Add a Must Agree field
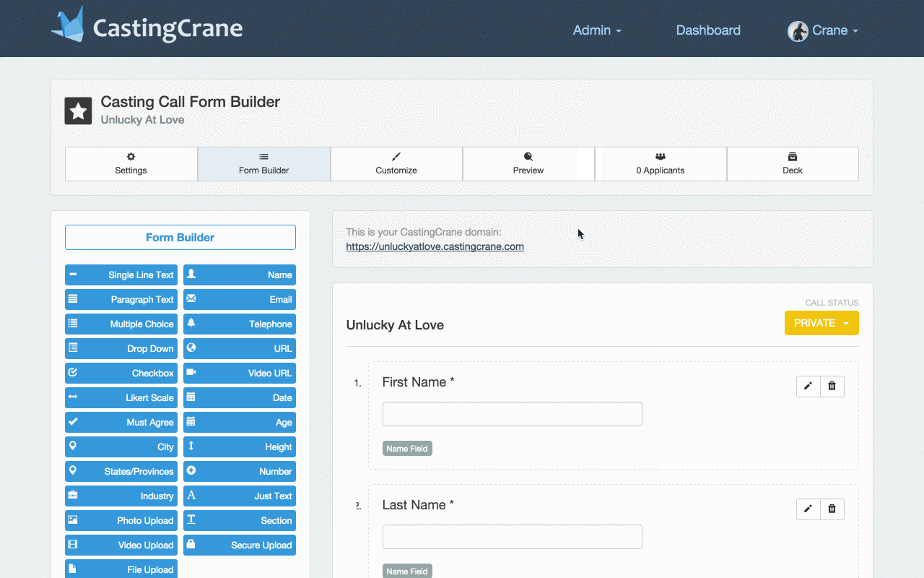Image resolution: width=924 pixels, height=578 pixels. 121,422
